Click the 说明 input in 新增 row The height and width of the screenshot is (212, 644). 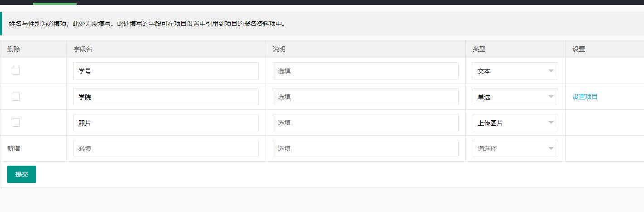(x=366, y=148)
